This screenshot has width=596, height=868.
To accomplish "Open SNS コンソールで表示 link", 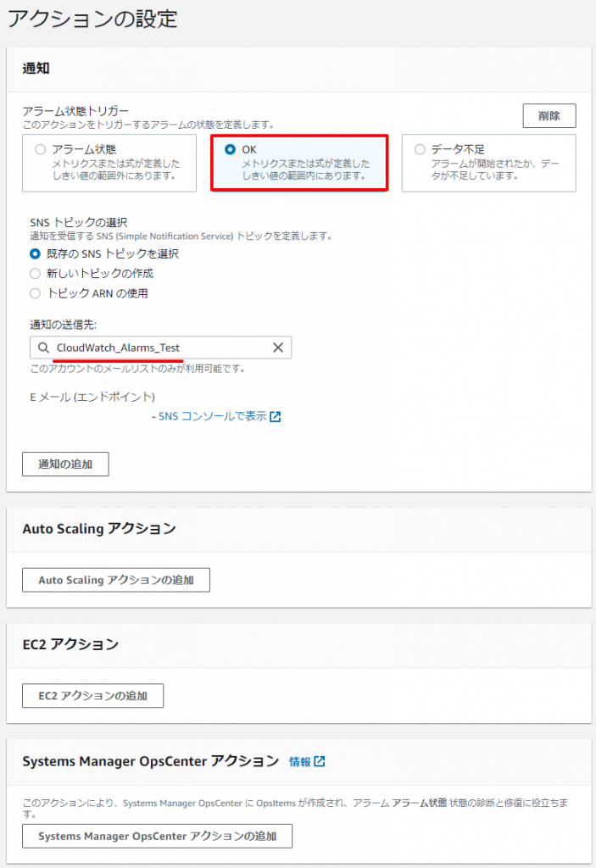I will (x=212, y=416).
